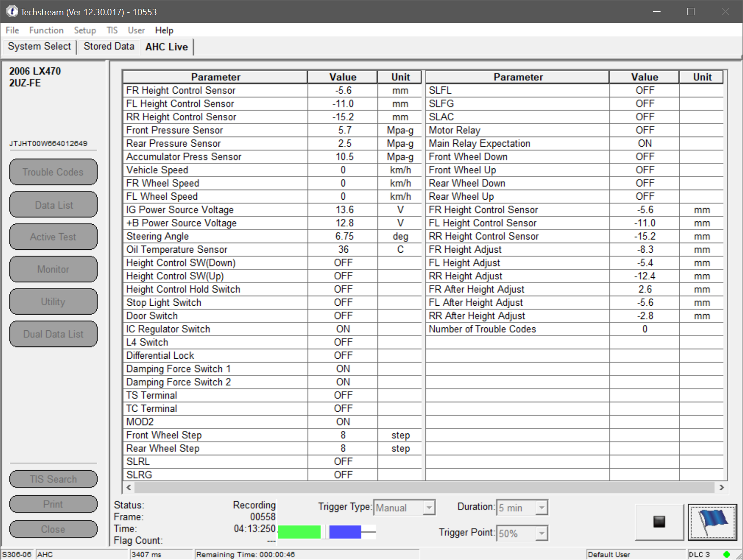743x560 pixels.
Task: Click the Trouble Codes button
Action: click(x=53, y=172)
